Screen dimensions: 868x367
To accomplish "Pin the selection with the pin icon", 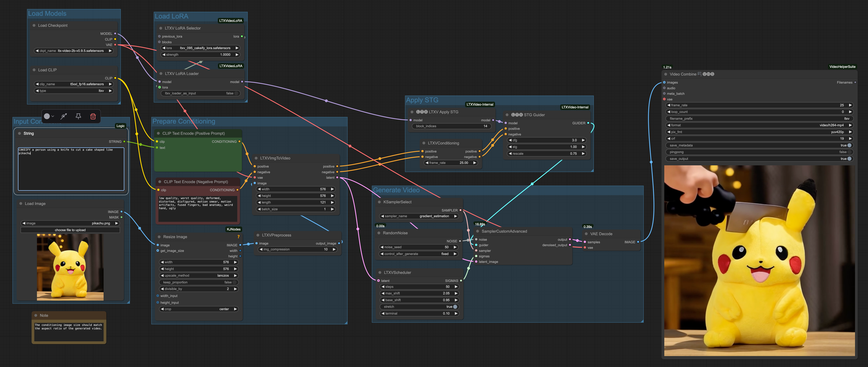I will click(x=78, y=116).
